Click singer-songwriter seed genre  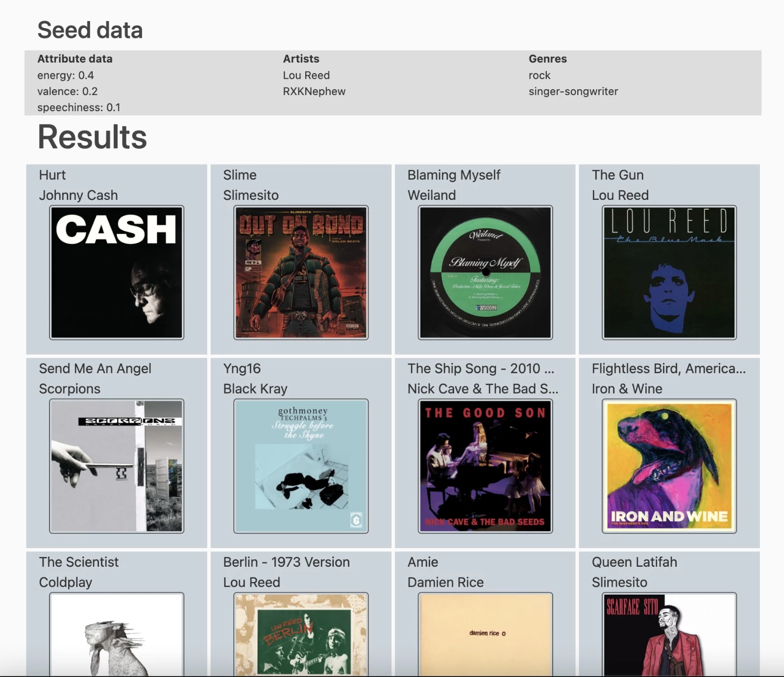573,92
